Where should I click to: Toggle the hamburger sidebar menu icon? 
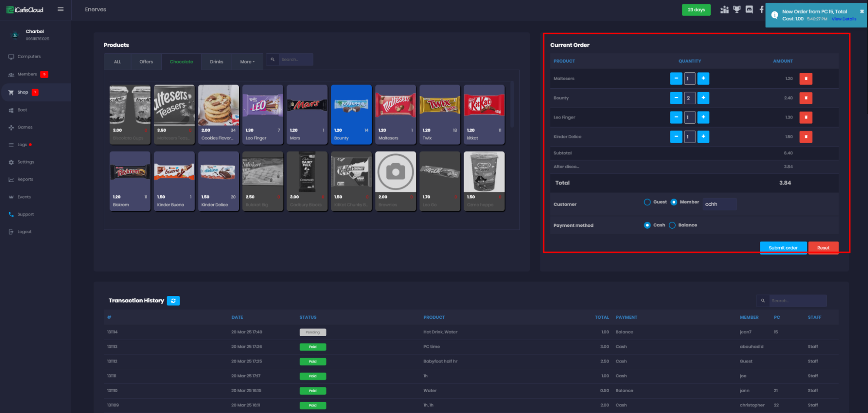(60, 9)
